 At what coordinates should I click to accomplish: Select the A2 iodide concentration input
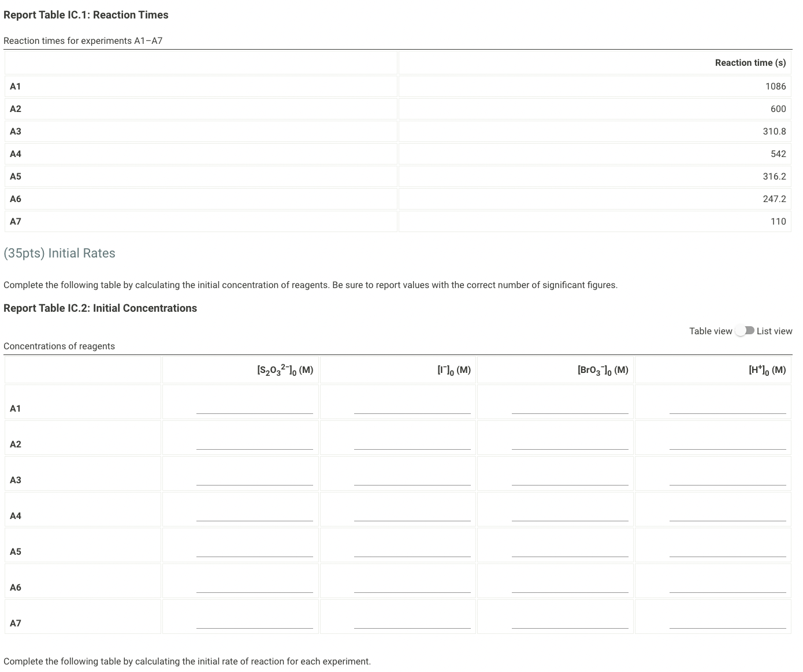click(x=412, y=442)
